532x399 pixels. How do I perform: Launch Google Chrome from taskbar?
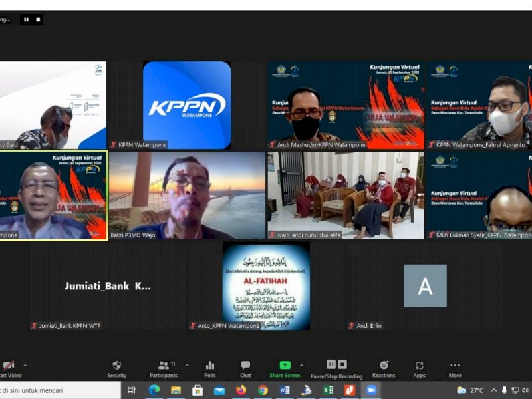pyautogui.click(x=263, y=390)
